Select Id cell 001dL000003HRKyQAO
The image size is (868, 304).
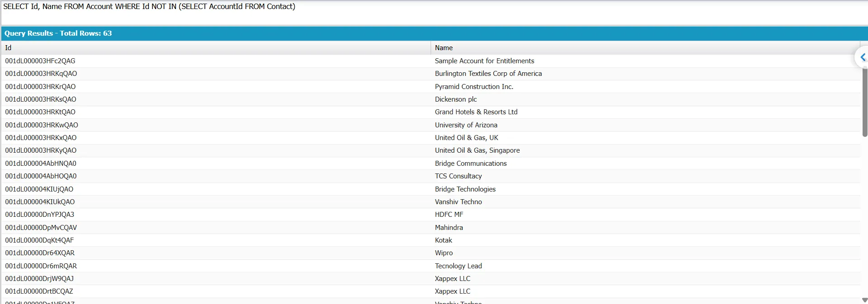(41, 150)
